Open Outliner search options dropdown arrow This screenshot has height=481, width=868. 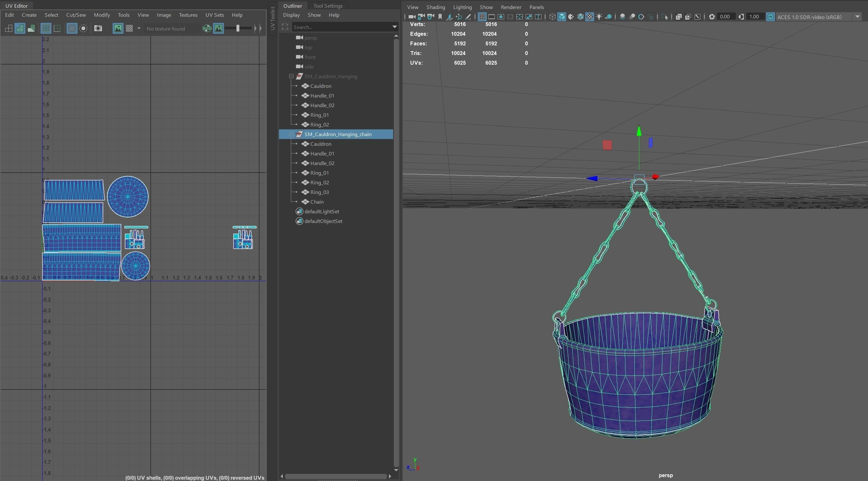pyautogui.click(x=394, y=27)
